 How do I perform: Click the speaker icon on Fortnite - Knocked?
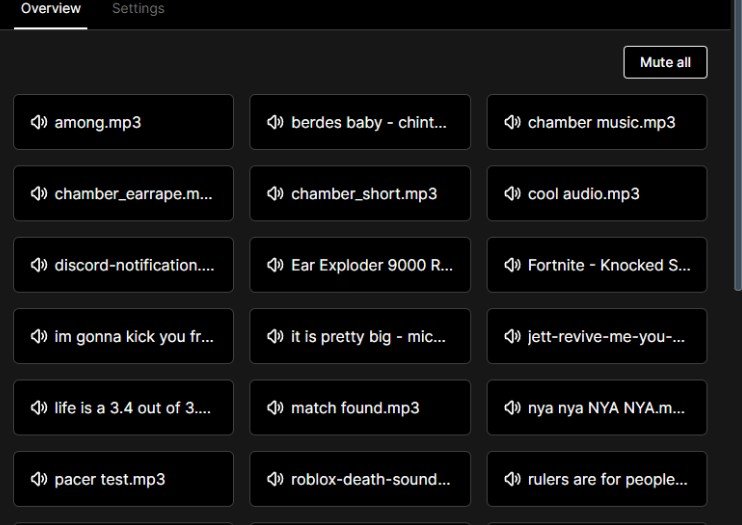[x=512, y=265]
